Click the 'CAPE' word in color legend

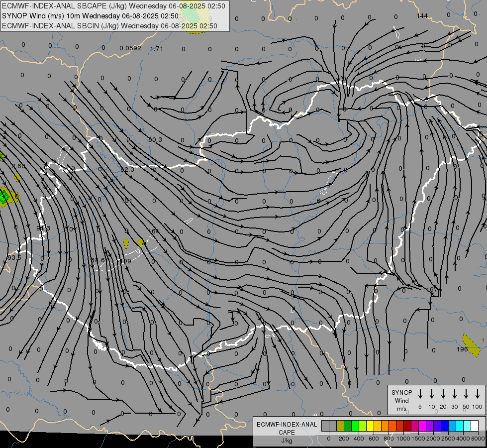(x=287, y=433)
